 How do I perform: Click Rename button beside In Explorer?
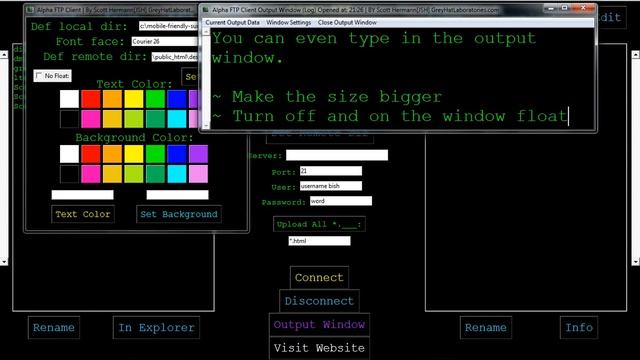tap(54, 327)
